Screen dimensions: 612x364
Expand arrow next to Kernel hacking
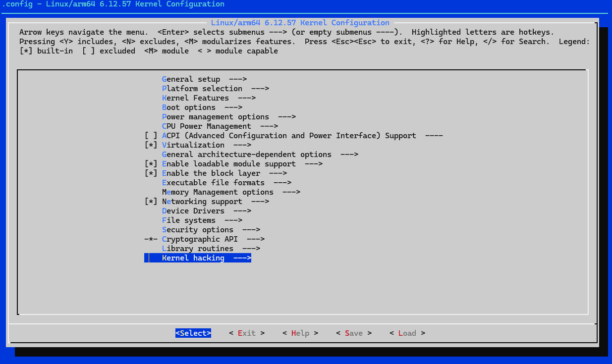coord(242,258)
